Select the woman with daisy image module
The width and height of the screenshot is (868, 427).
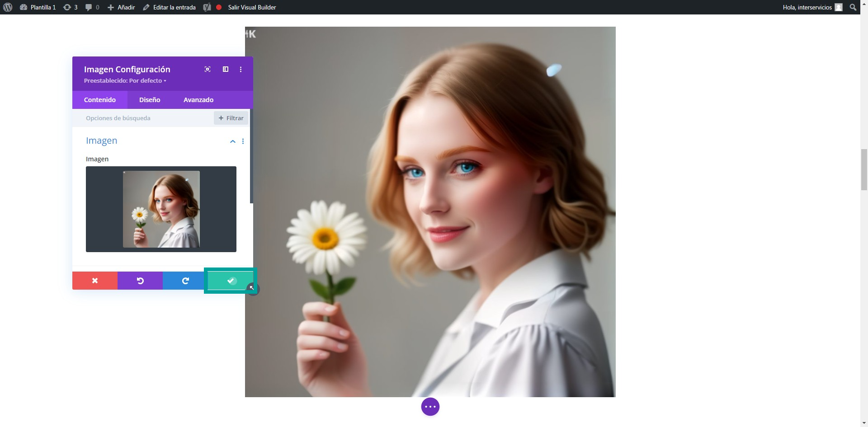[x=430, y=212]
